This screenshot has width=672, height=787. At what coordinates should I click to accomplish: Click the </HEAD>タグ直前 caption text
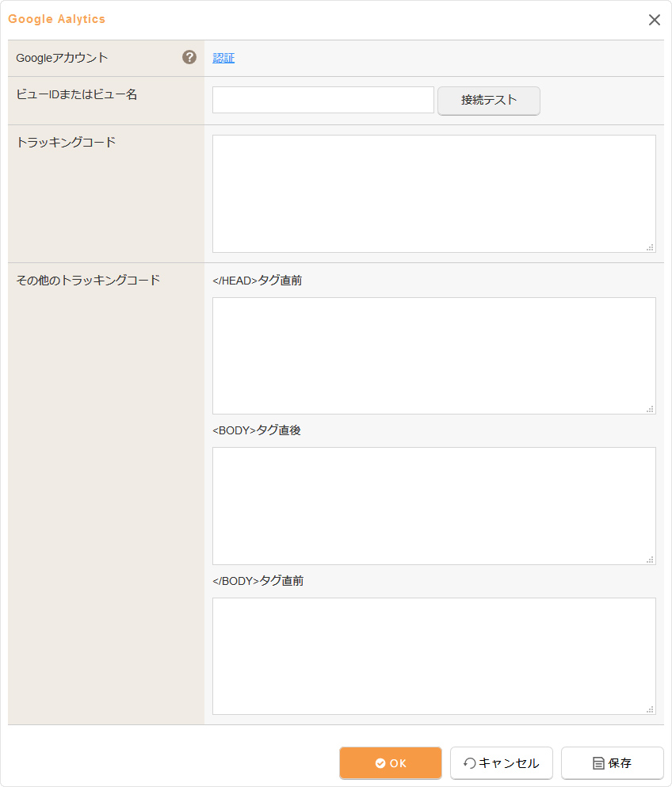[257, 281]
